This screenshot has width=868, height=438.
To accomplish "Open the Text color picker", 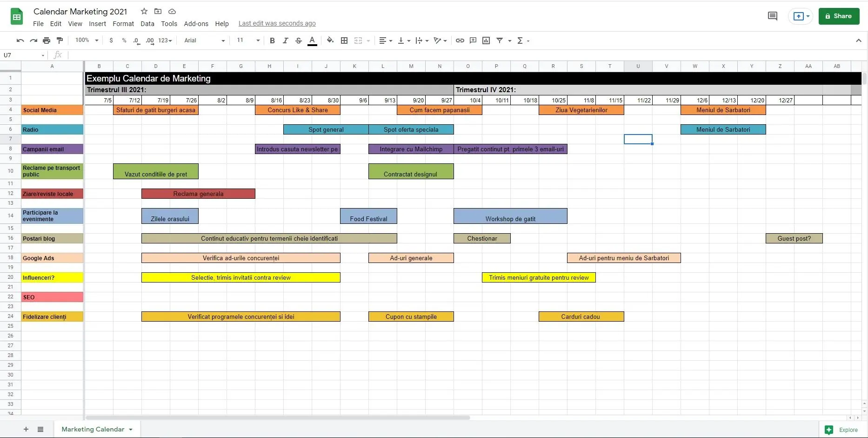I will click(312, 40).
